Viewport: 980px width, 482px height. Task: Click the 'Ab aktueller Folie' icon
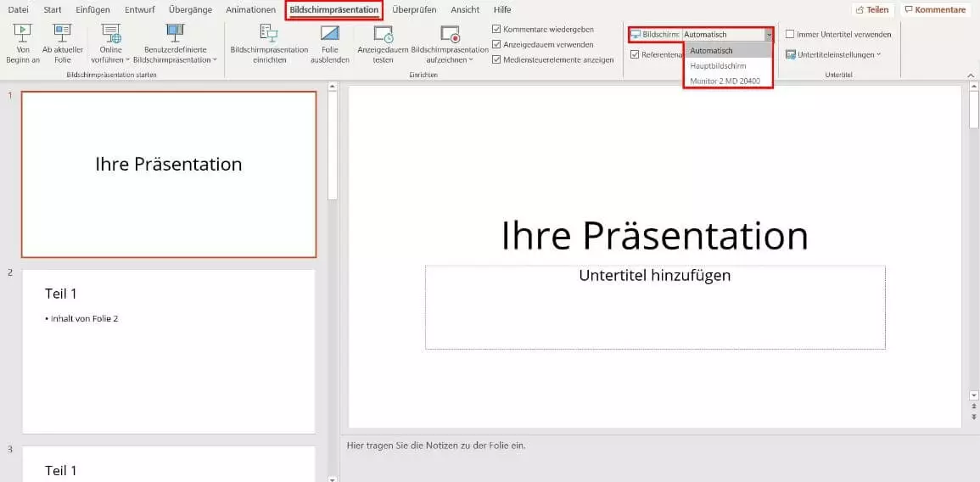tap(63, 33)
